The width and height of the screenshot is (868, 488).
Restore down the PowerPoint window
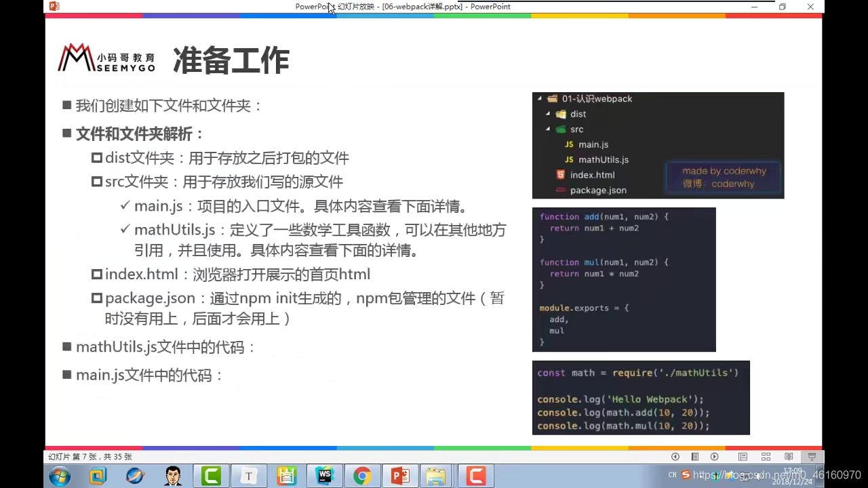(x=783, y=6)
